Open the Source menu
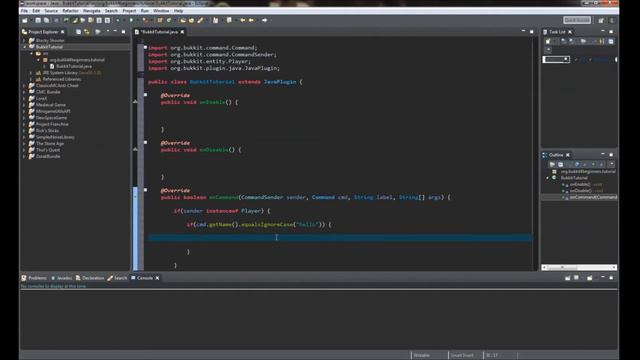Screen dimensions: 640x360 click(x=51, y=11)
